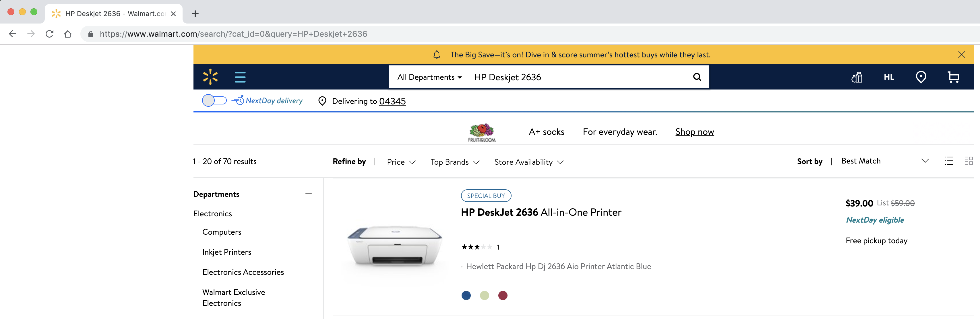Open a new browser tab

point(195,14)
